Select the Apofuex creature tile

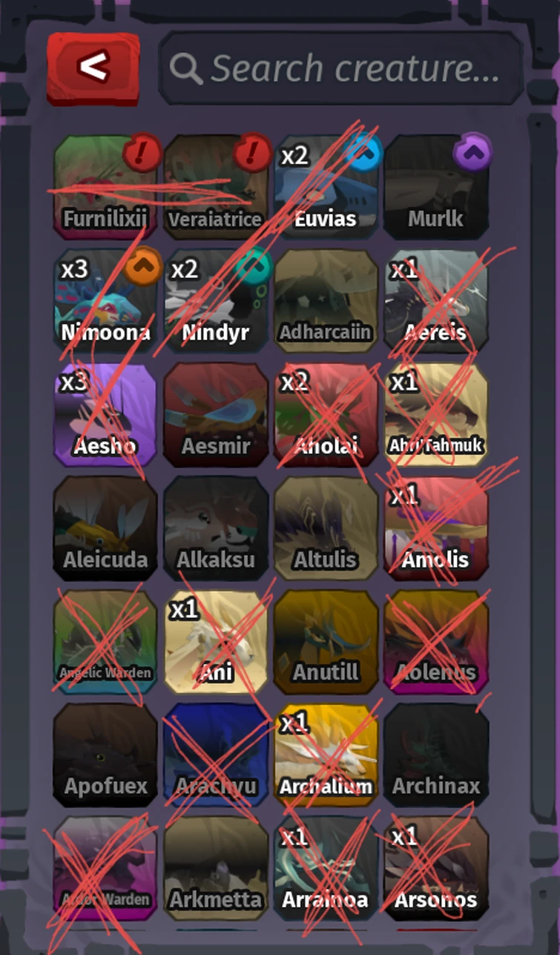pos(105,755)
